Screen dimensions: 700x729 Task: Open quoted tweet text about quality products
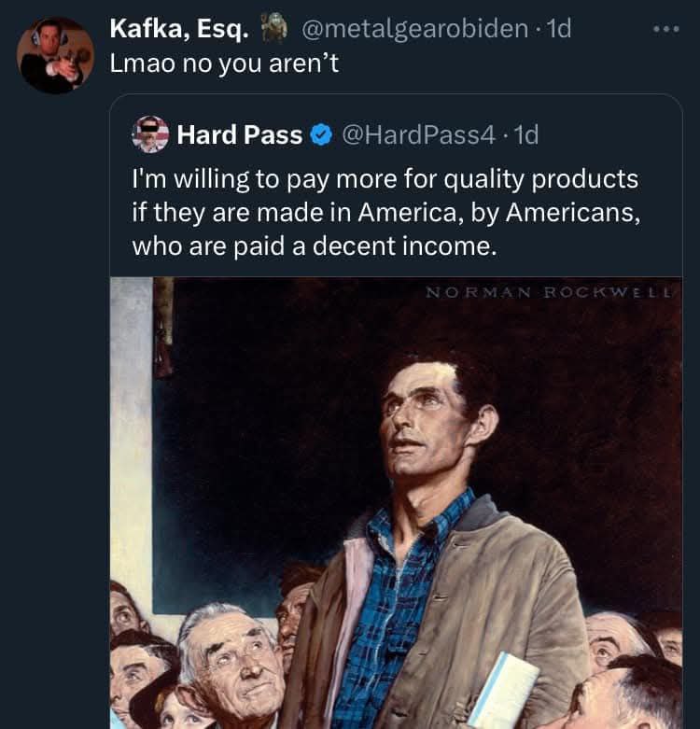pos(385,212)
